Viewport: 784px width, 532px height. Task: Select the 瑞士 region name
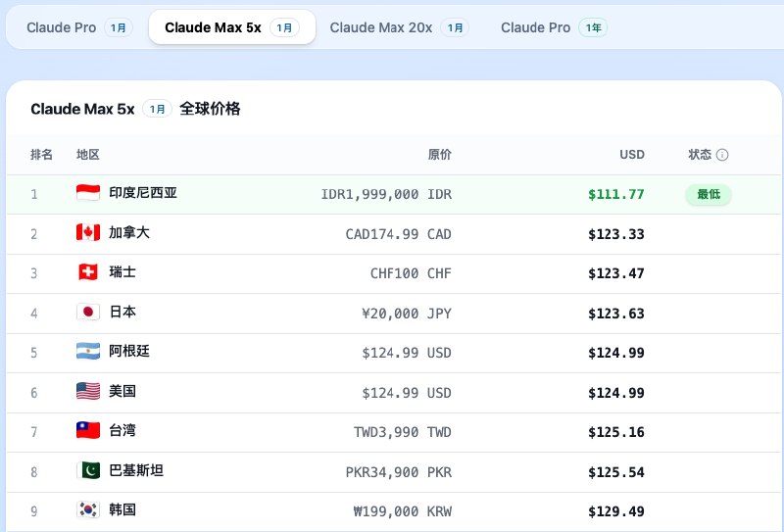click(122, 272)
